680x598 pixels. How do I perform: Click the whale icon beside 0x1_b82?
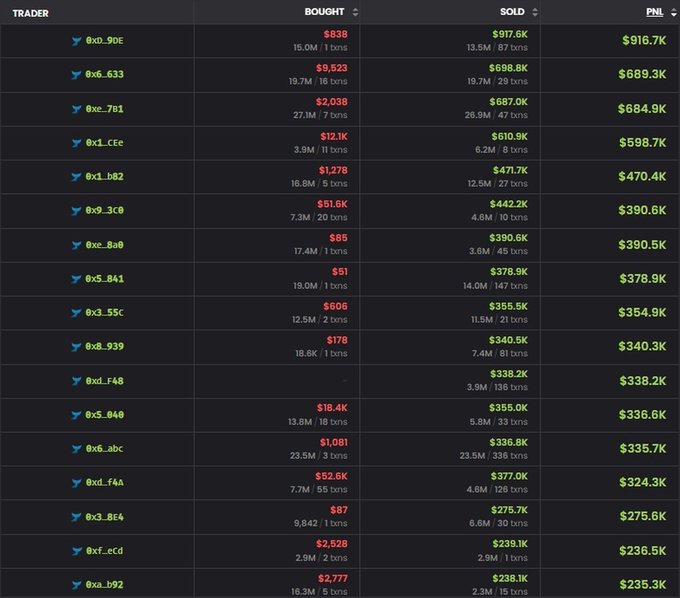76,176
